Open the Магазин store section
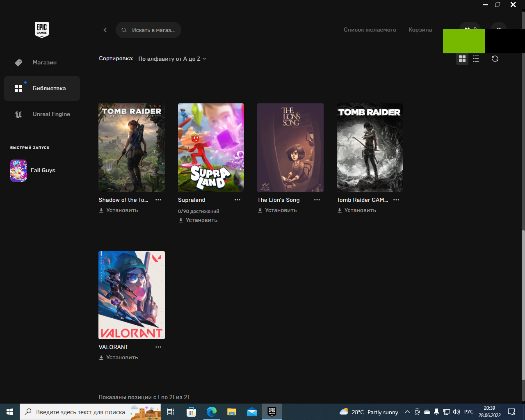Image resolution: width=525 pixels, height=420 pixels. [42, 63]
